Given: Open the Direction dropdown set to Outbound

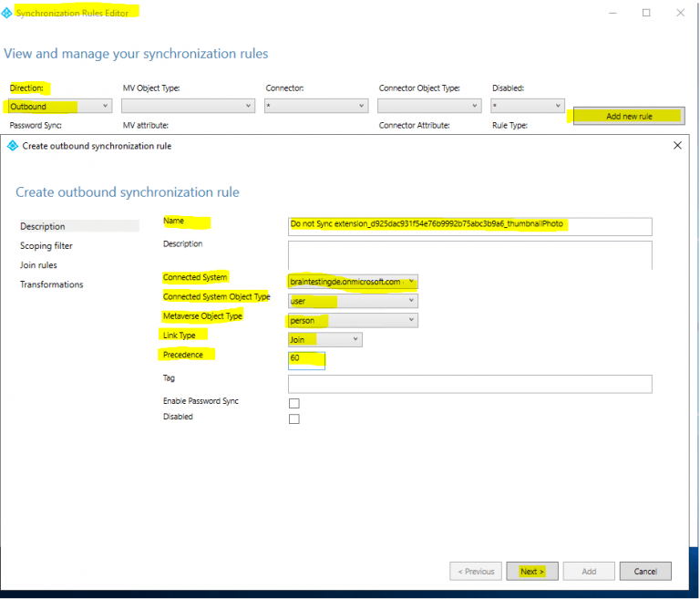Looking at the screenshot, I should click(x=60, y=107).
